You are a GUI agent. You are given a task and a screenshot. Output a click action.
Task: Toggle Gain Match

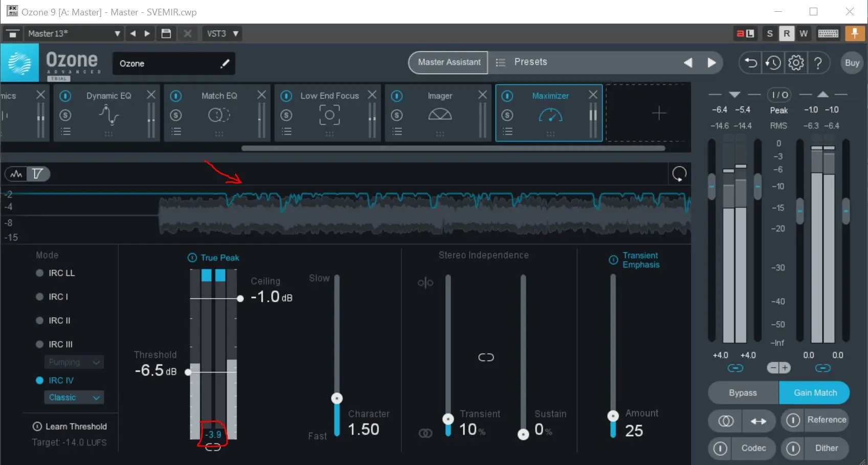tap(815, 393)
